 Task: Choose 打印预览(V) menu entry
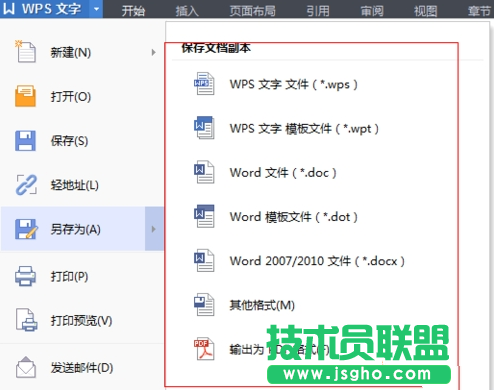(x=82, y=320)
